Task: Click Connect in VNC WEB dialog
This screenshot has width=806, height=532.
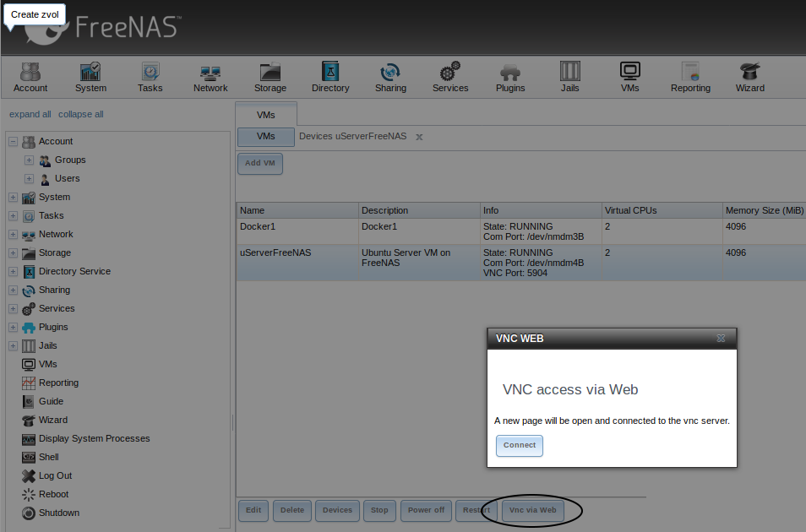Action: (x=520, y=445)
